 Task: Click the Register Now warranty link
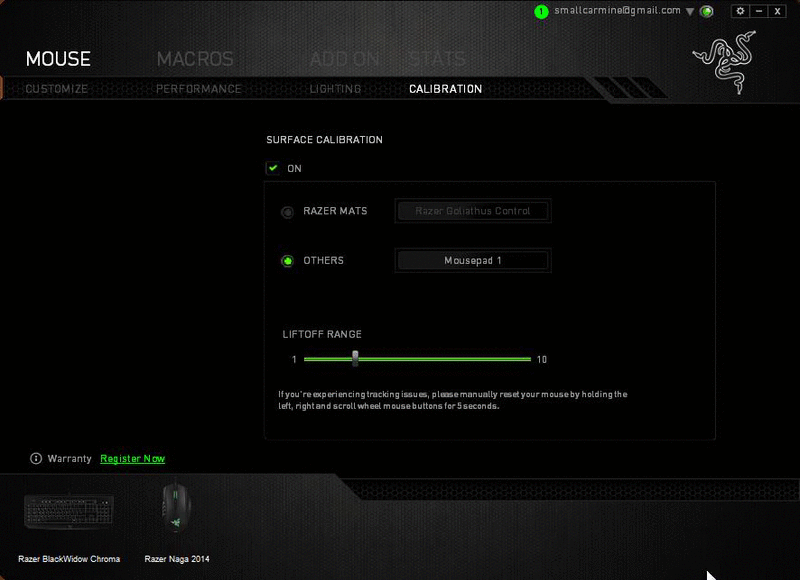point(133,459)
